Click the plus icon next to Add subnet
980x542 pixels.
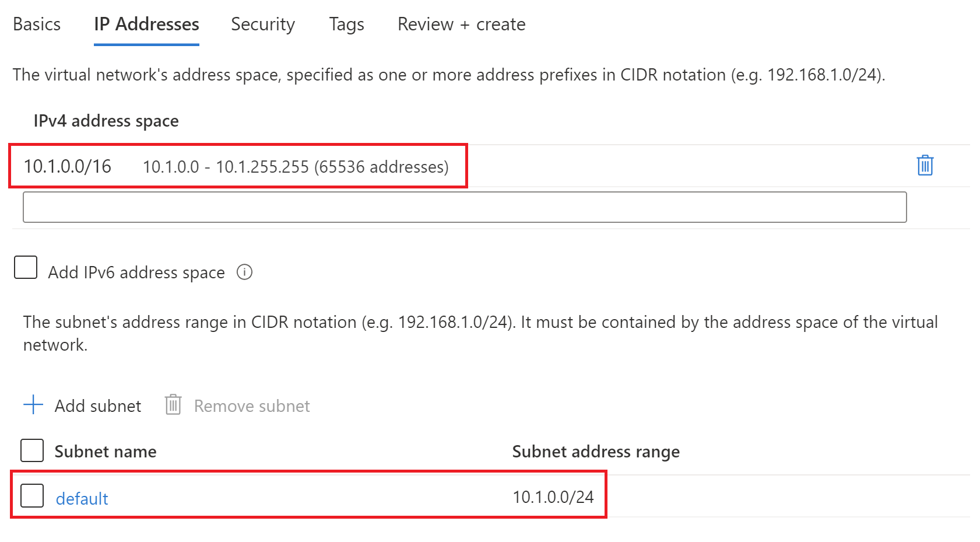pos(33,405)
